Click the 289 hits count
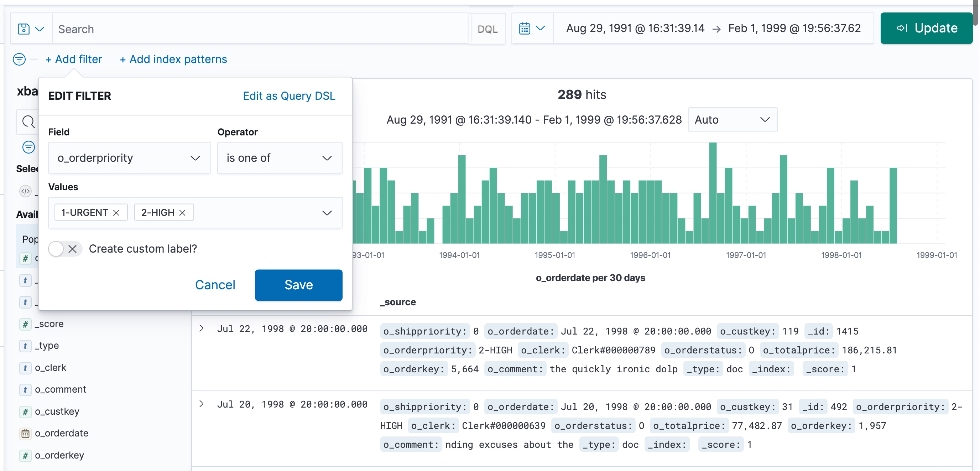The height and width of the screenshot is (471, 980). coord(582,95)
